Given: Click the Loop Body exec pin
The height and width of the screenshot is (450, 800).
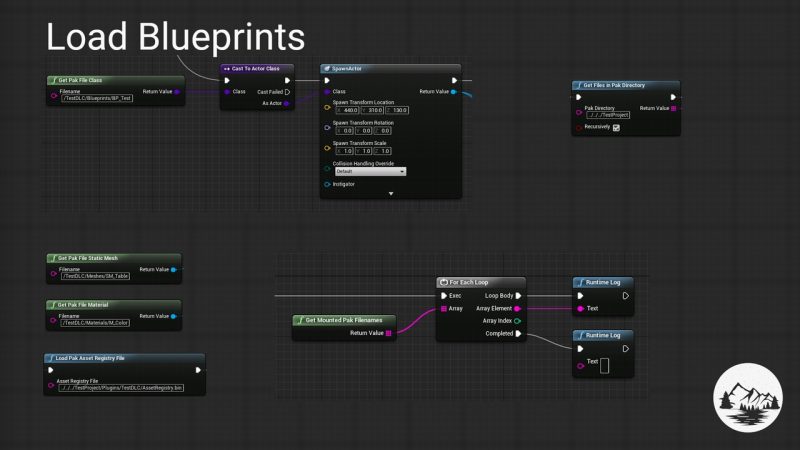Looking at the screenshot, I should [x=518, y=296].
